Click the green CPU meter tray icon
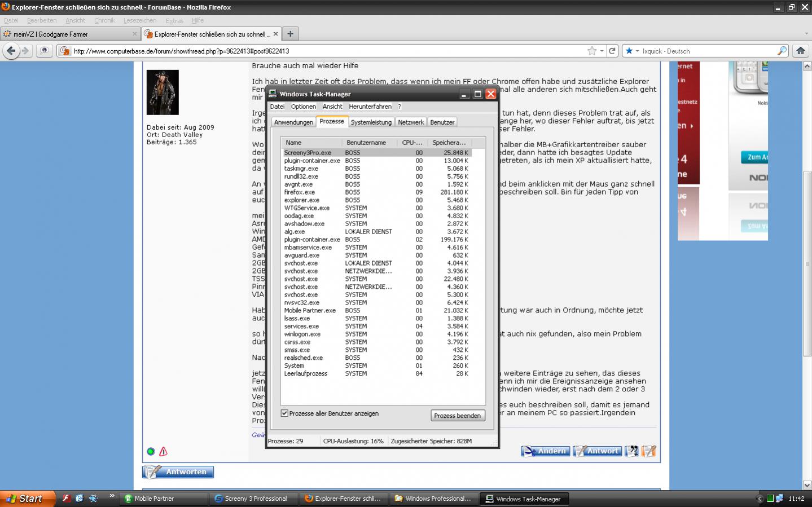812x507 pixels. click(770, 499)
